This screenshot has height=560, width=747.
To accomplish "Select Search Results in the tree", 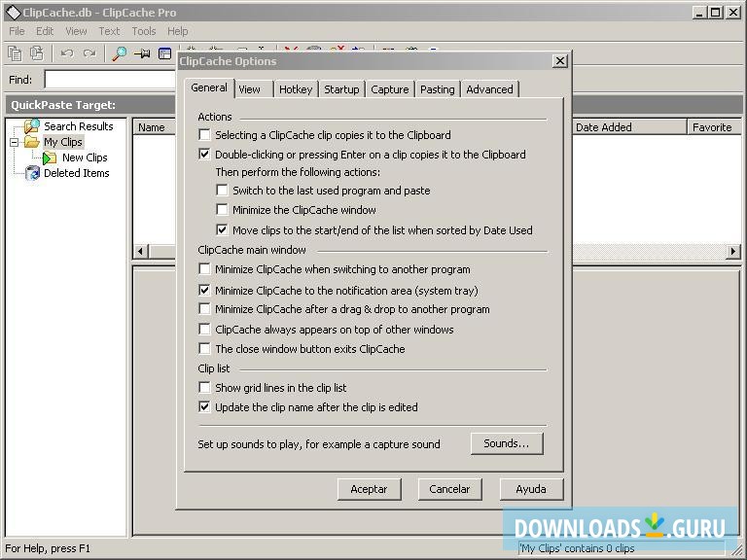I will (x=79, y=126).
